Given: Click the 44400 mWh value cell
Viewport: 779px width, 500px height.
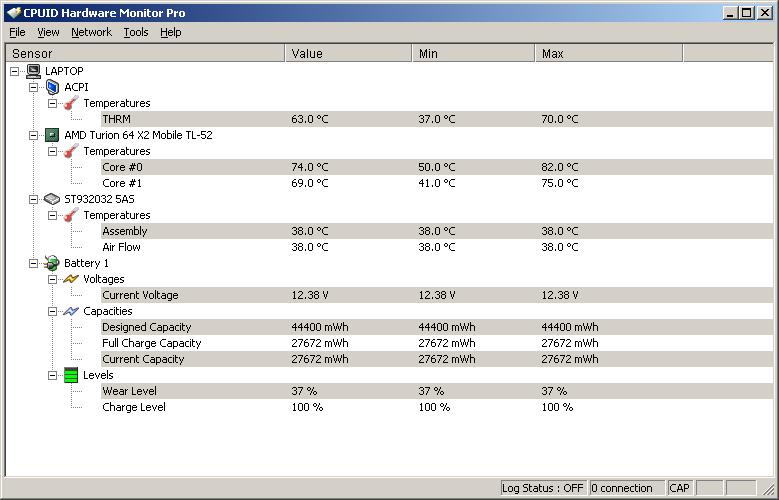Looking at the screenshot, I should tap(320, 327).
